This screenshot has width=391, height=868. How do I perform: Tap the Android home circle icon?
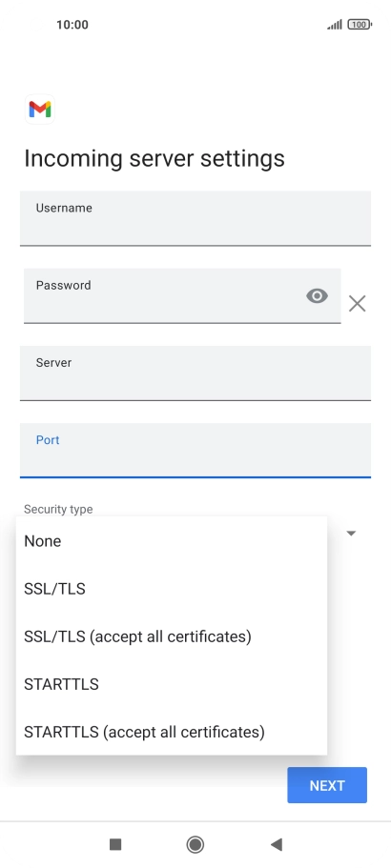click(x=195, y=844)
